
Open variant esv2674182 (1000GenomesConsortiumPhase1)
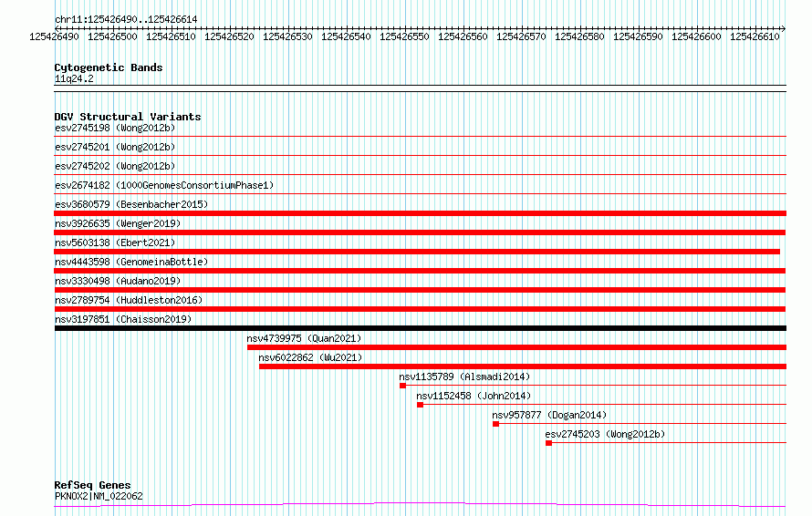[x=164, y=185]
